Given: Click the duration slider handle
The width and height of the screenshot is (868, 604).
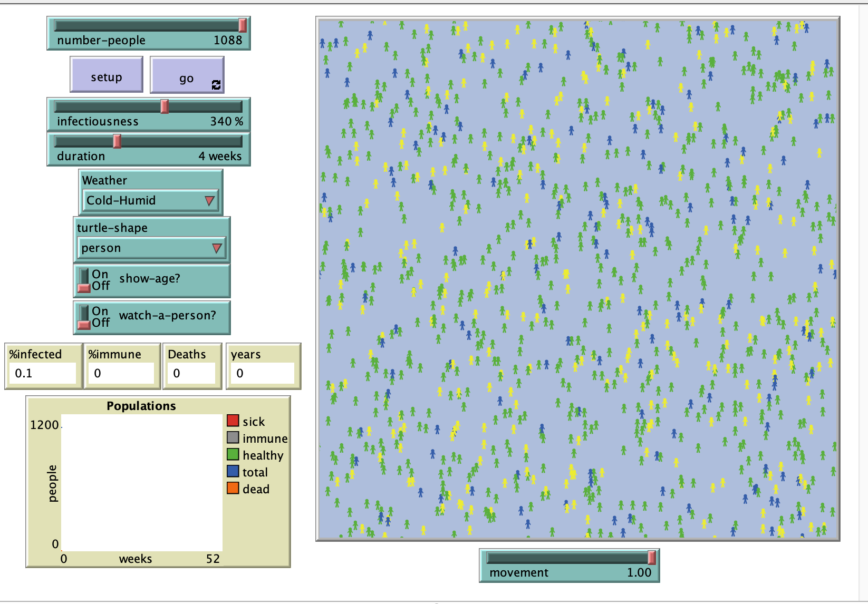Looking at the screenshot, I should click(x=117, y=141).
